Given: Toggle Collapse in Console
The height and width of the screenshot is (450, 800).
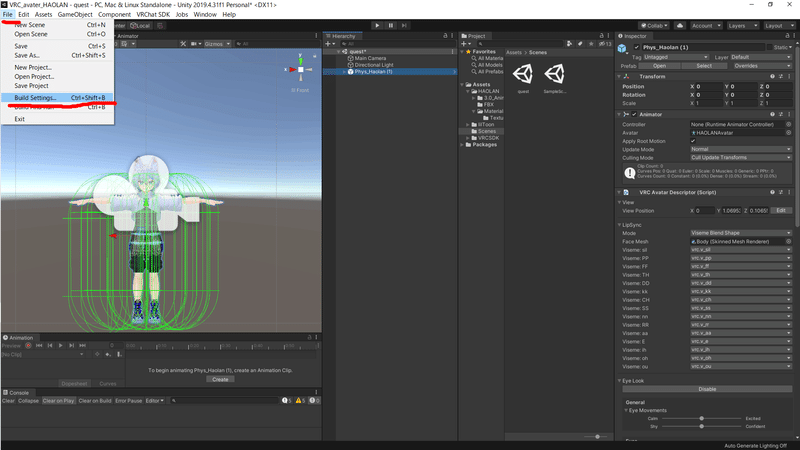Looking at the screenshot, I should pos(29,401).
